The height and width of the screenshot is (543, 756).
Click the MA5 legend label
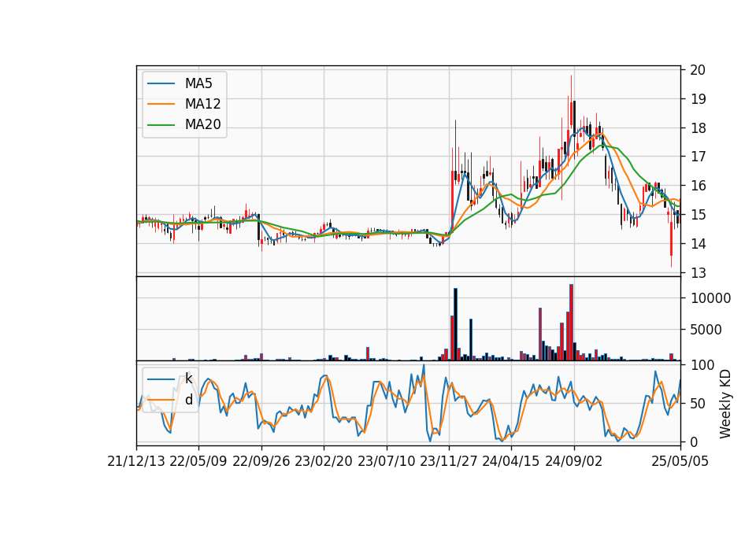click(198, 83)
